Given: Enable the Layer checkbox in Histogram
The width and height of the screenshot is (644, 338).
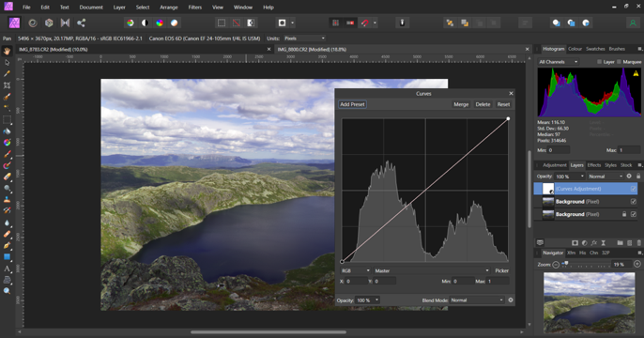Looking at the screenshot, I should (x=599, y=62).
